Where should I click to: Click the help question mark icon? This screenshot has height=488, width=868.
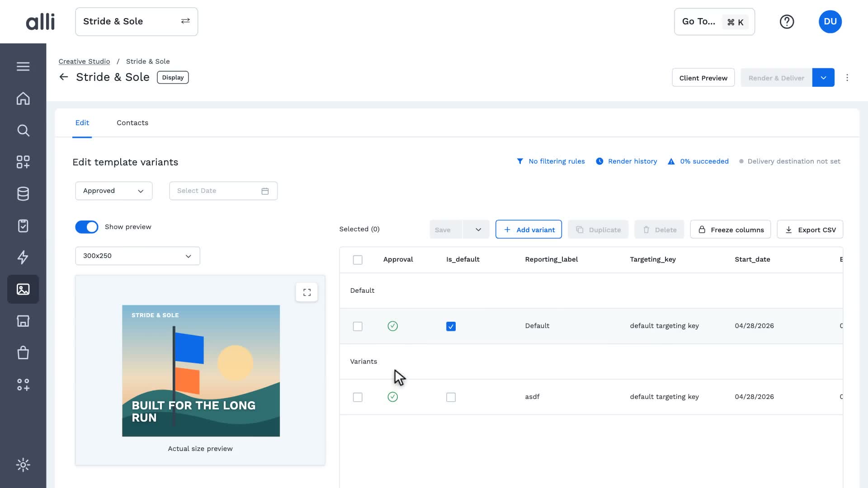tap(787, 22)
